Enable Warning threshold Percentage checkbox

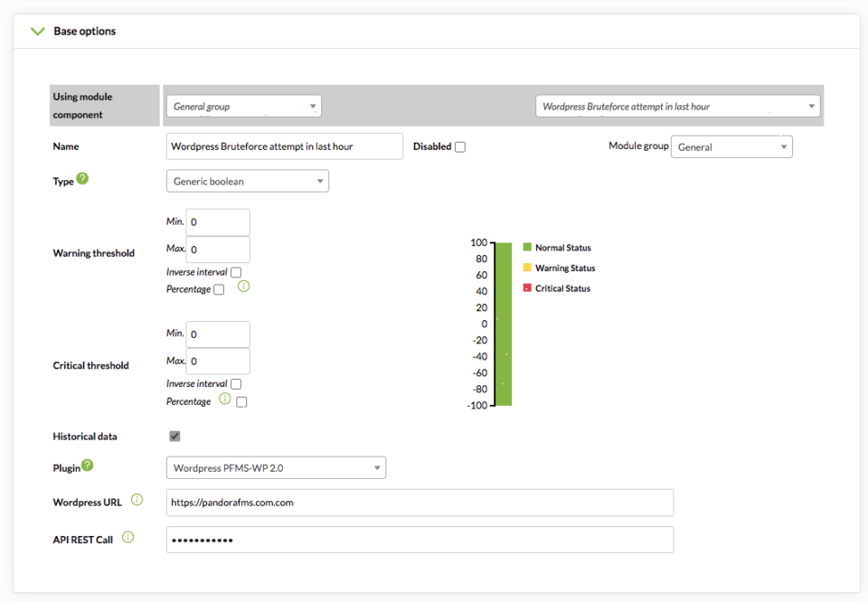coord(219,289)
